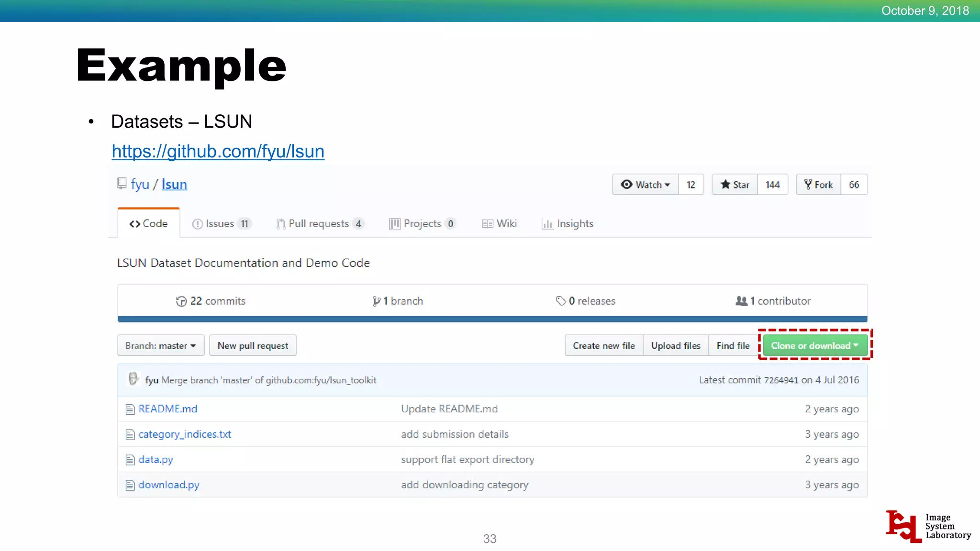Select the Code tab
Image resolution: width=980 pixels, height=551 pixels.
tap(149, 223)
